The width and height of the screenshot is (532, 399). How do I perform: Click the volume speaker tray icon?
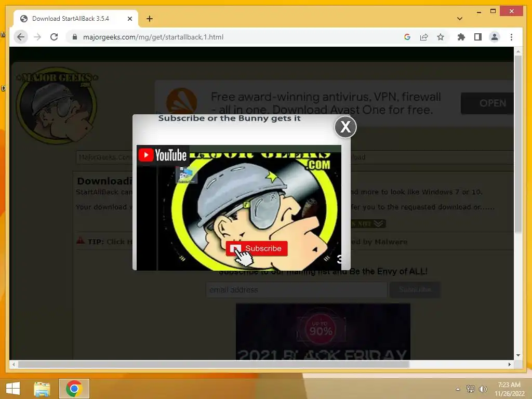pos(483,389)
